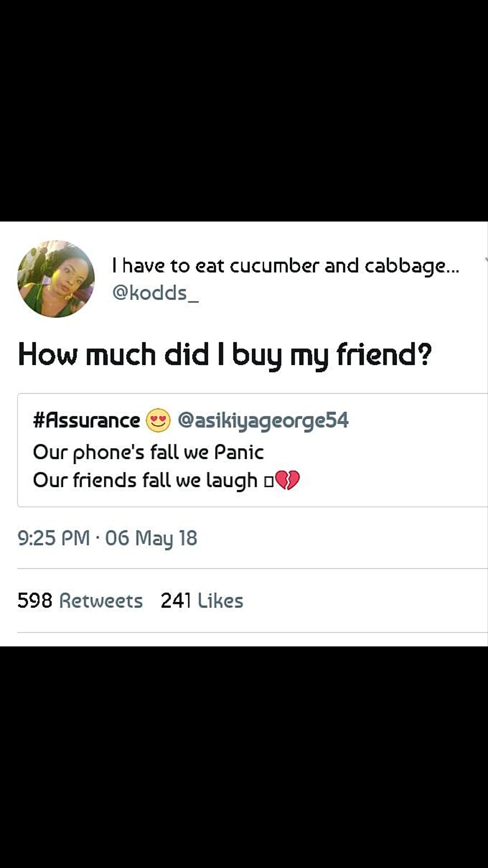Expand the tweet options chevron at top right
The image size is (488, 868).
click(485, 260)
